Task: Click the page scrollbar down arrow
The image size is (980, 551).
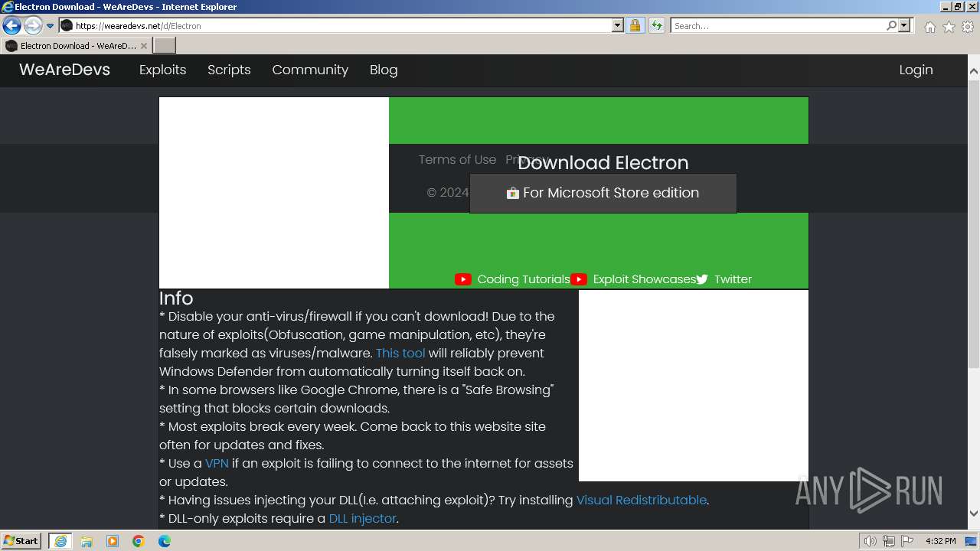Action: [974, 513]
